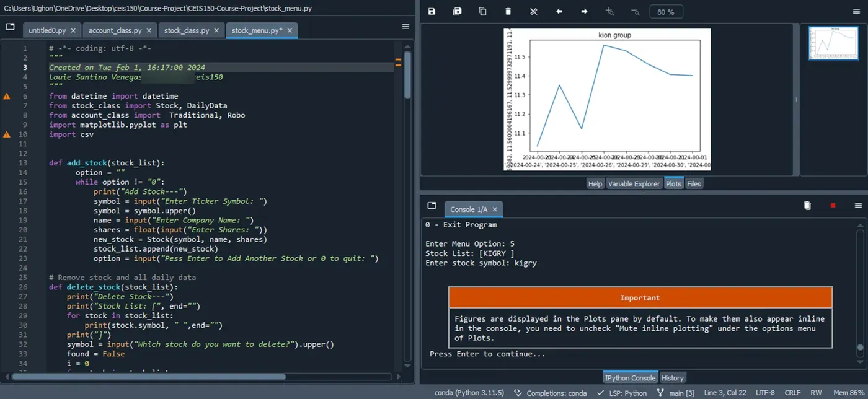868x399 pixels.
Task: Click Line 3, Col 22 status entry
Action: (725, 393)
